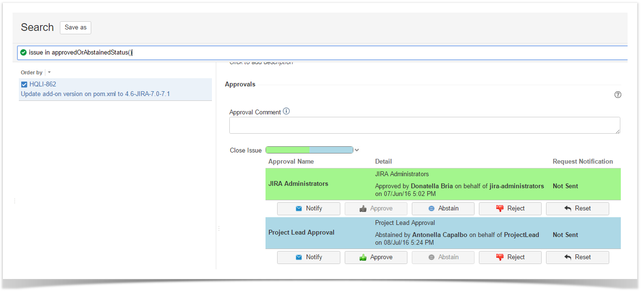644x293 pixels.
Task: Click the Approval Comment info icon
Action: coord(286,112)
